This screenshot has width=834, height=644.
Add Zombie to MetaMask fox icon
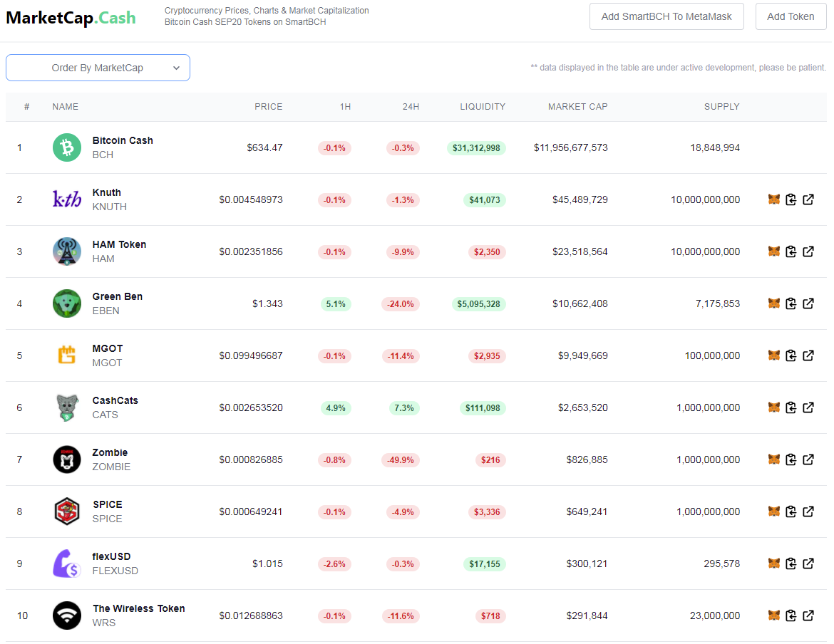point(774,460)
